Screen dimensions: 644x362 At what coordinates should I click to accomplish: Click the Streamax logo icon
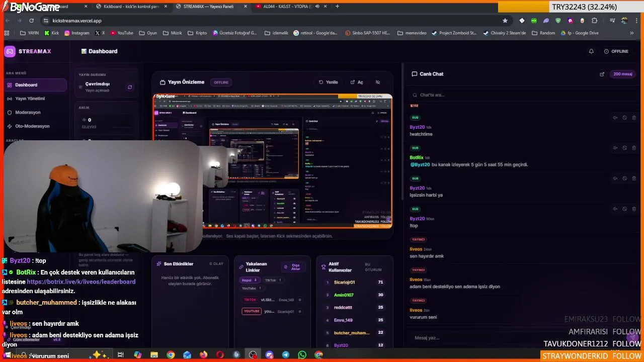coord(10,51)
